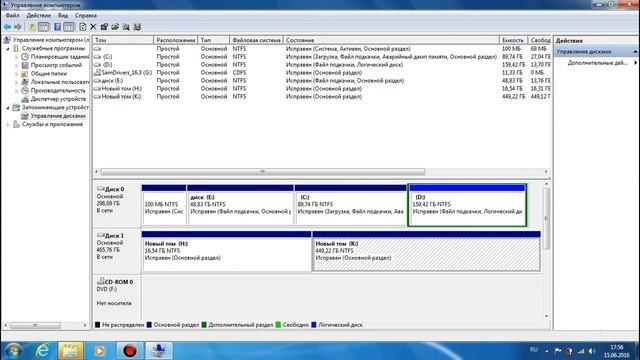640x360 pixels.
Task: Click the black X delete icon in the toolbar
Action: pos(93,27)
